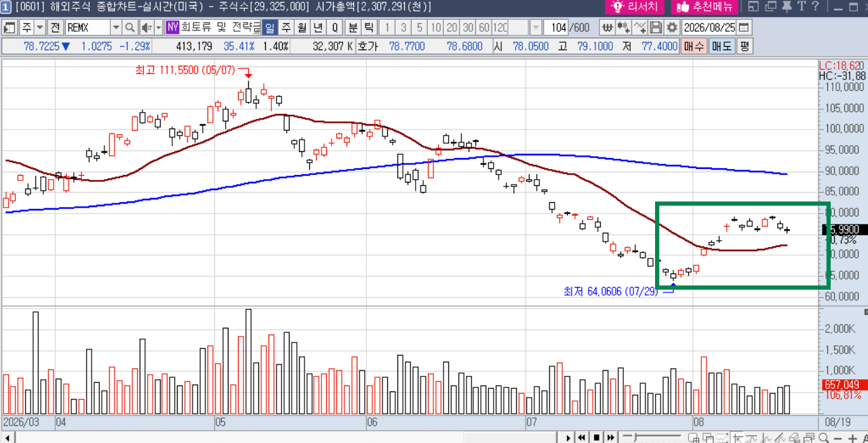The image size is (868, 443).
Task: Select the 분 minute chart toggle
Action: tap(353, 28)
